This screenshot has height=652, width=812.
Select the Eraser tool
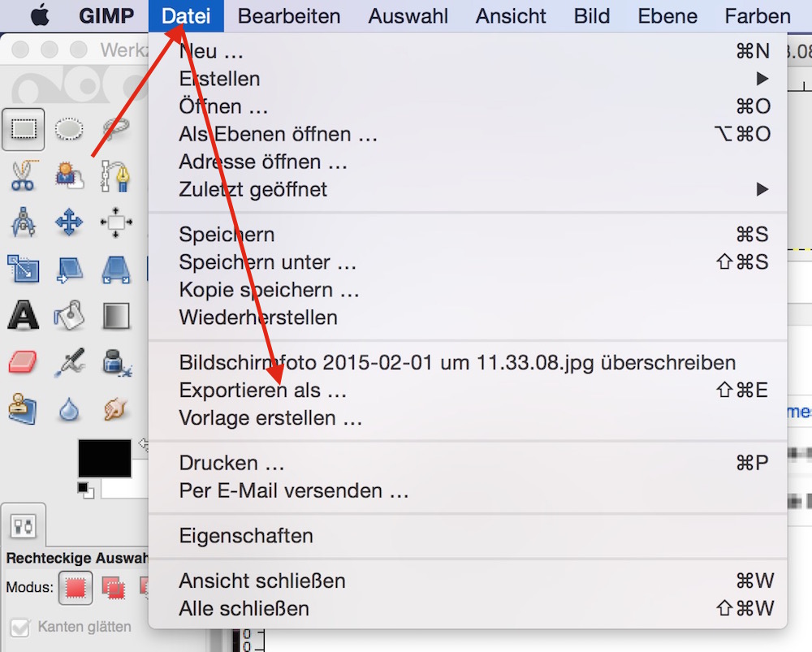click(24, 362)
